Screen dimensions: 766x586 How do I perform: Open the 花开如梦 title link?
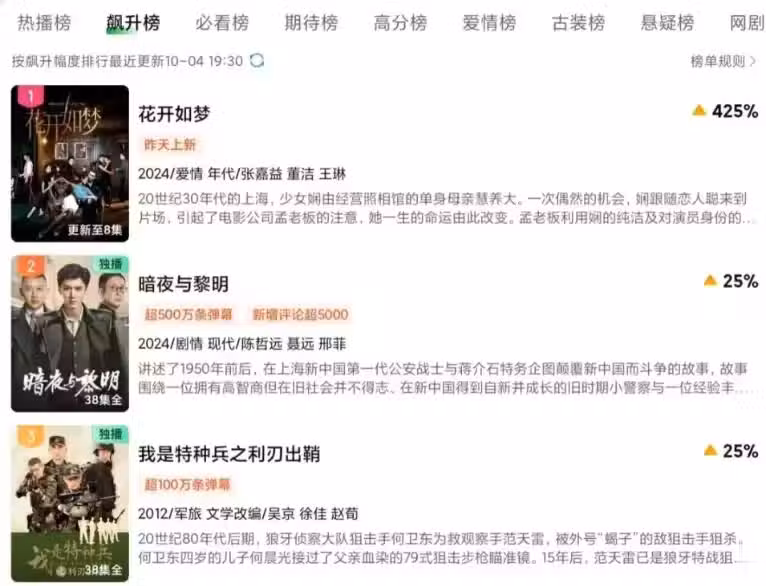[x=174, y=114]
